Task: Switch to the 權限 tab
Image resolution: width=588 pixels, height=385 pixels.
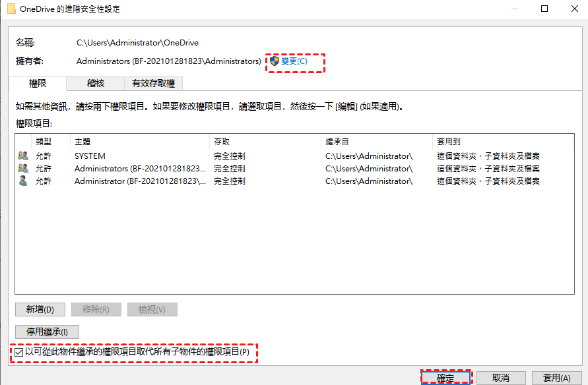Action: (38, 83)
